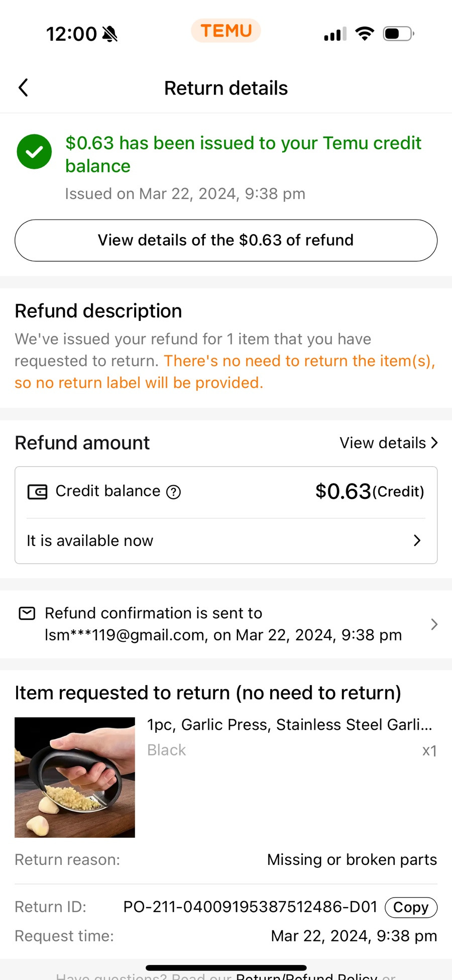
Task: Open refund confirmation email details chevron
Action: click(x=434, y=624)
